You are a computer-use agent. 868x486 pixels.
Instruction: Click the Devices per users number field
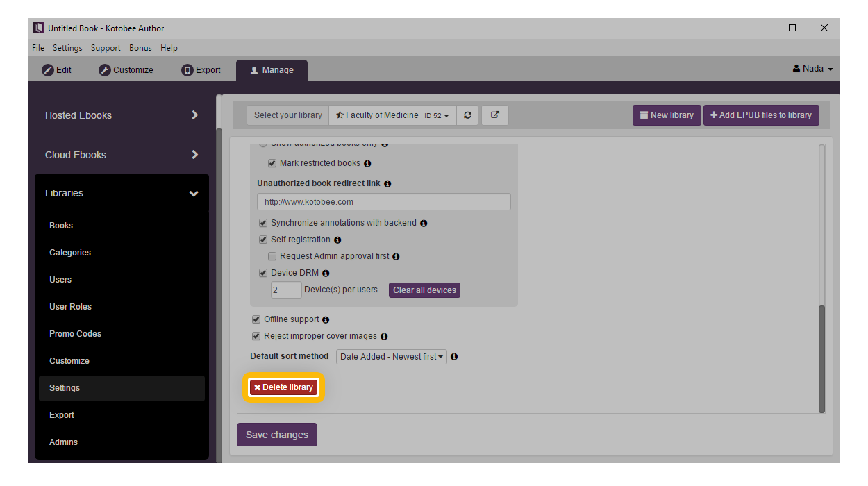pyautogui.click(x=286, y=290)
